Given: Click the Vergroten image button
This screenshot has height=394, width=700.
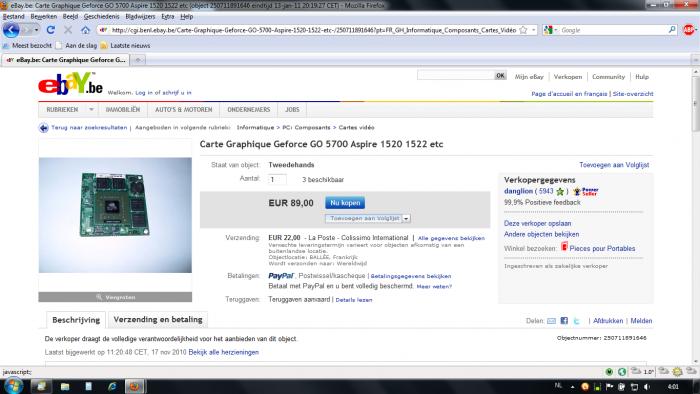Looking at the screenshot, I should (115, 297).
